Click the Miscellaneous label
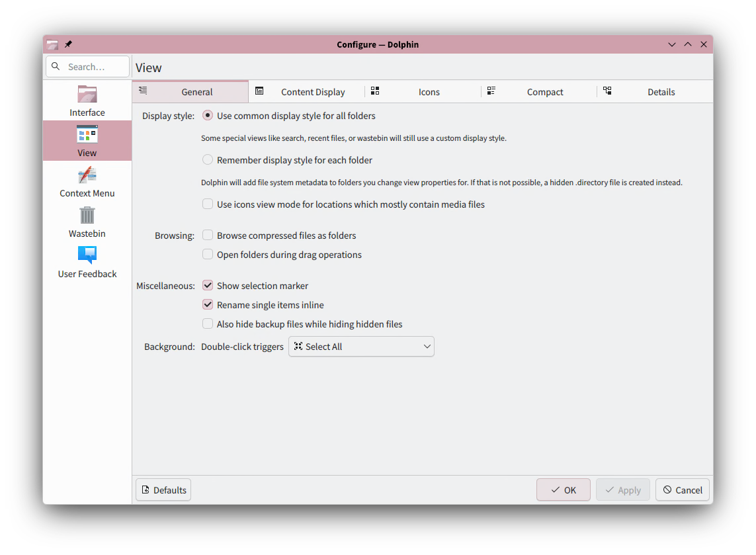756x555 pixels. [x=165, y=286]
